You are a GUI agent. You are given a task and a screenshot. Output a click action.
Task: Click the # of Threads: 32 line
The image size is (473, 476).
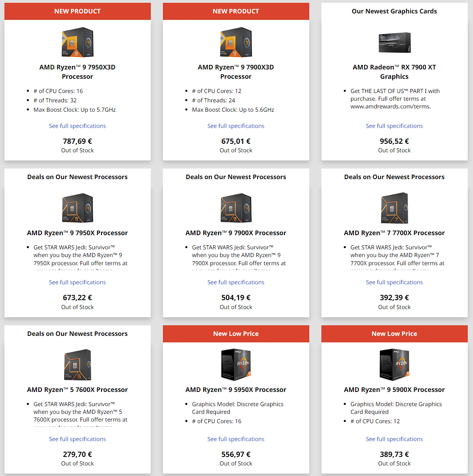tap(55, 100)
